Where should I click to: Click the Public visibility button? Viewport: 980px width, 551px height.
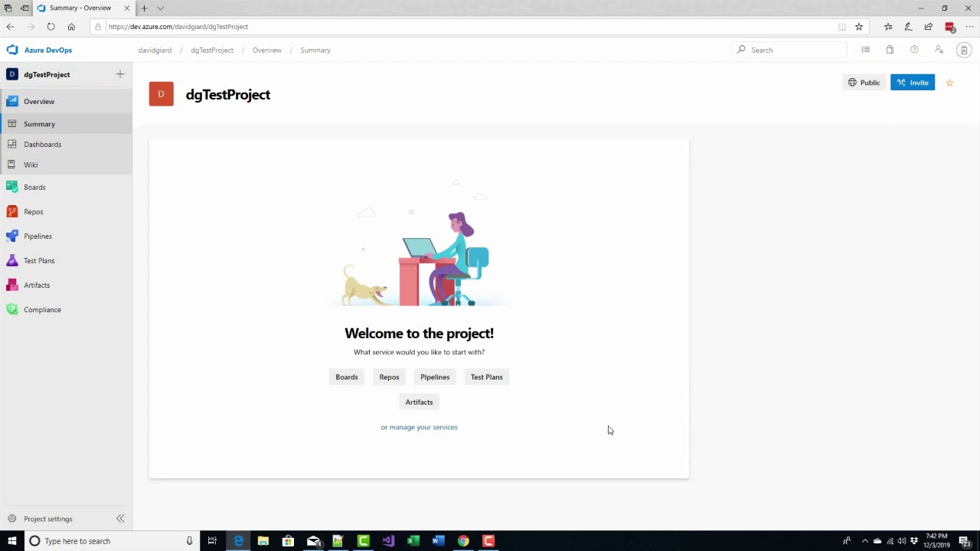864,83
